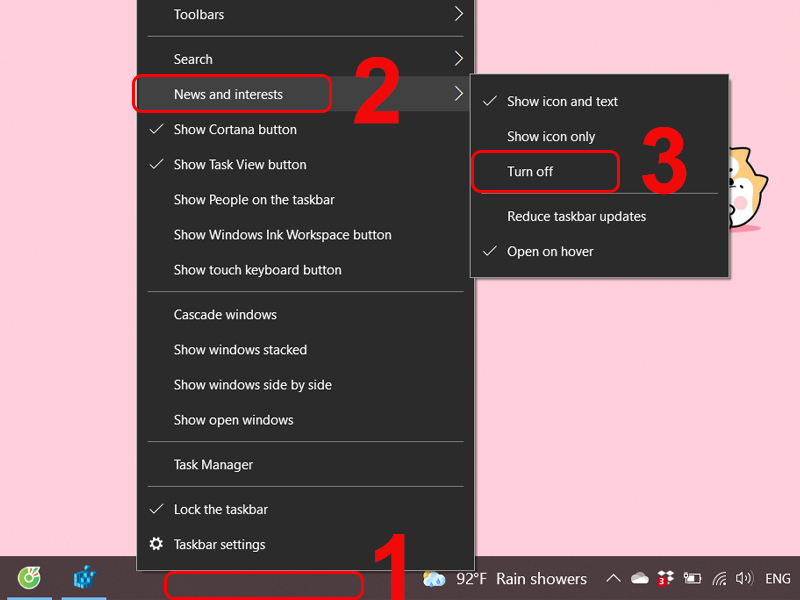Open the Cốc Cốc browser taskbar icon
This screenshot has width=800, height=600.
pos(29,578)
